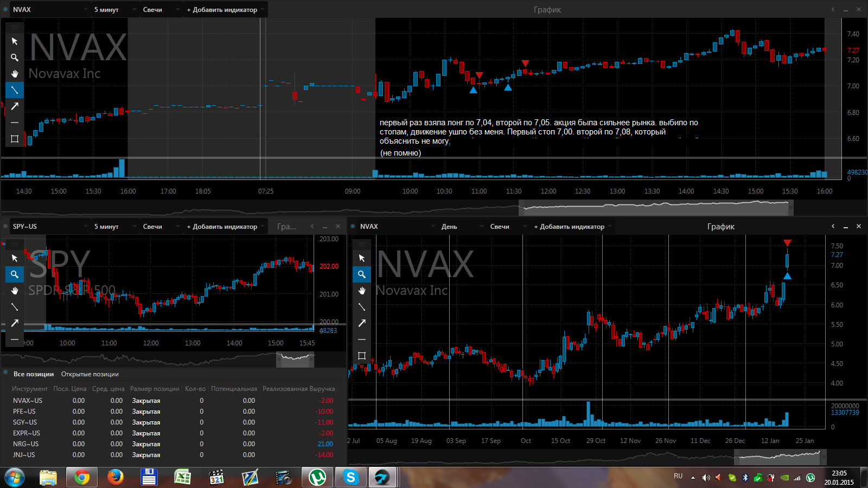
Task: Open Windows Start menu
Action: pos(15,477)
